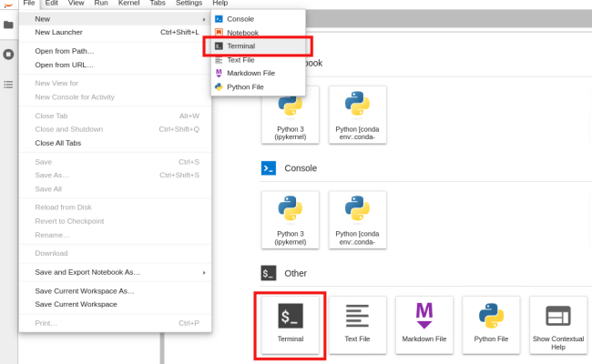Click the Console icon in the New submenu

point(219,19)
